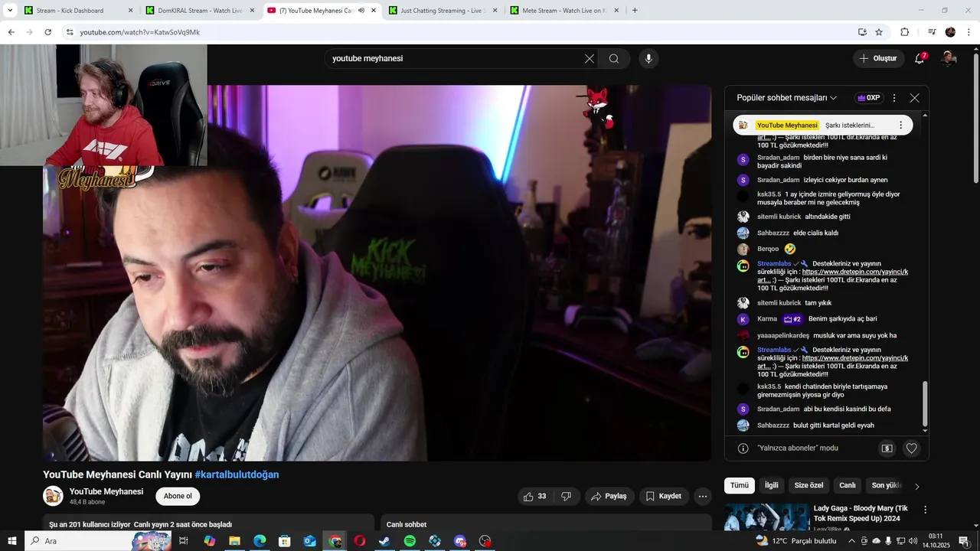Open a new browser tab

click(635, 11)
